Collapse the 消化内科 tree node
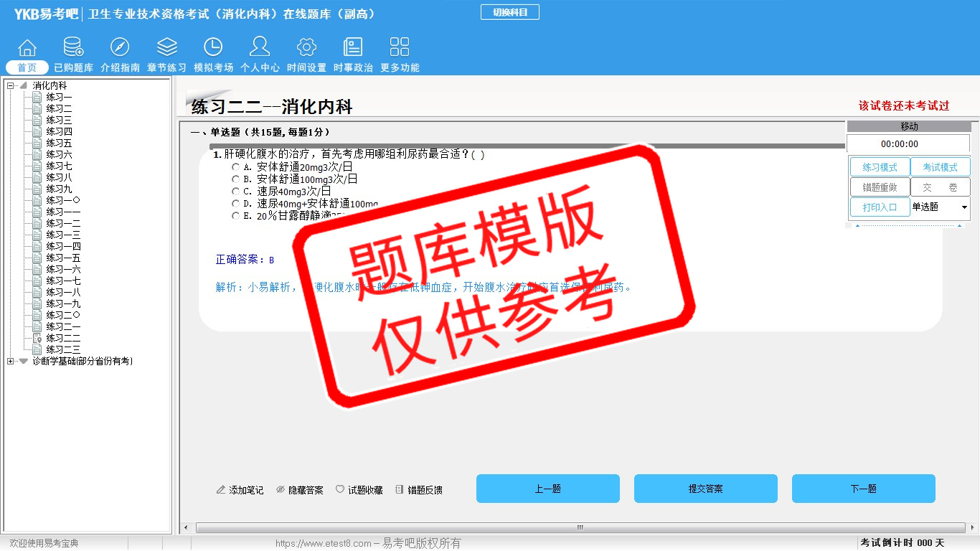Viewport: 980px width, 551px height. click(10, 85)
